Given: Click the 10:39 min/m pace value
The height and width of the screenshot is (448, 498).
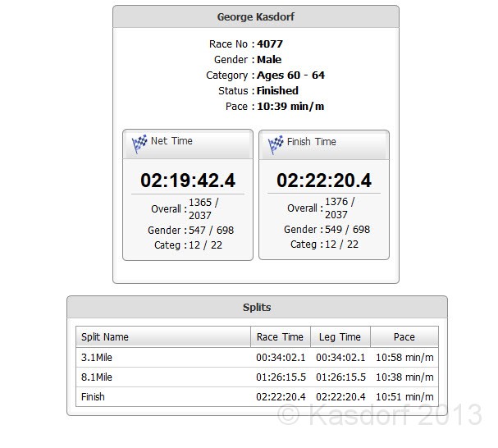Looking at the screenshot, I should click(x=290, y=107).
